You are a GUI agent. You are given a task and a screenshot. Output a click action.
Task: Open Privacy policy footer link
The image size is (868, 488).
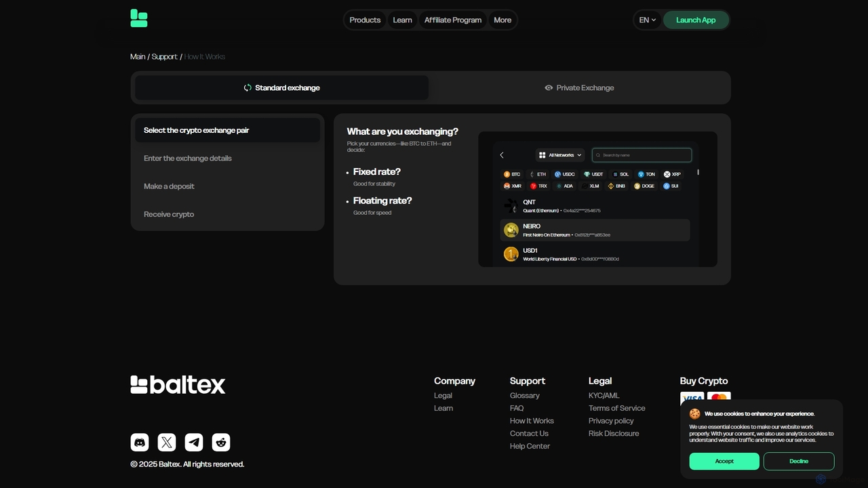(x=611, y=421)
